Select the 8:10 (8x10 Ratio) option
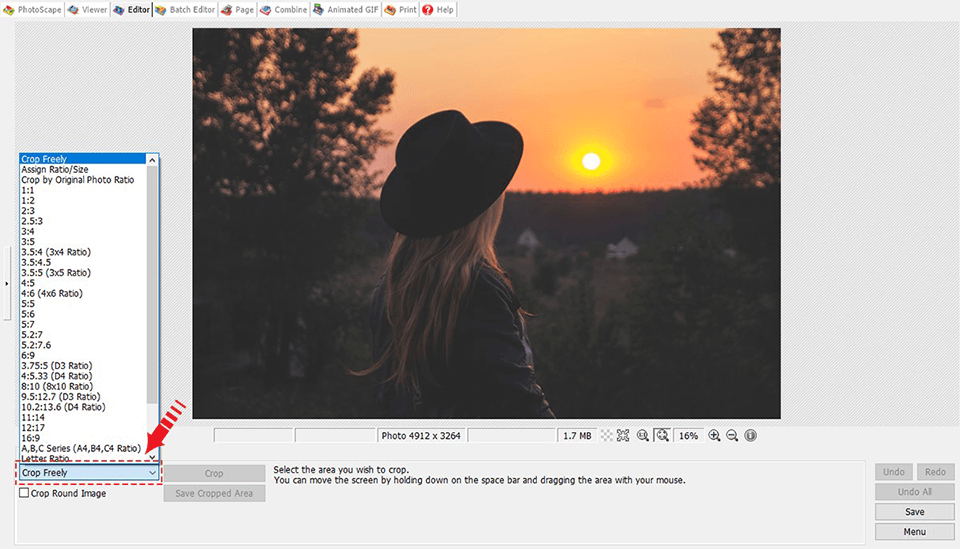The image size is (960, 549). tap(83, 386)
